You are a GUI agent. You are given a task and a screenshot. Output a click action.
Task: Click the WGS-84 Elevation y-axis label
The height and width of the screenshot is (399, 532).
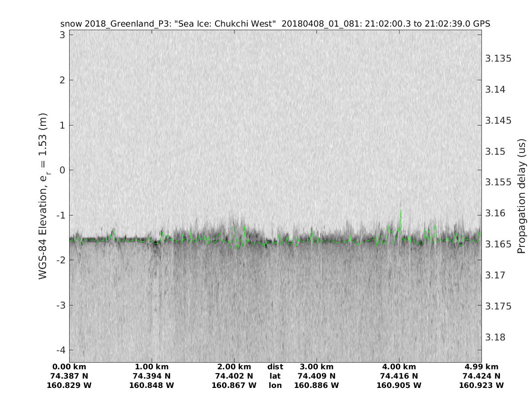pyautogui.click(x=43, y=196)
